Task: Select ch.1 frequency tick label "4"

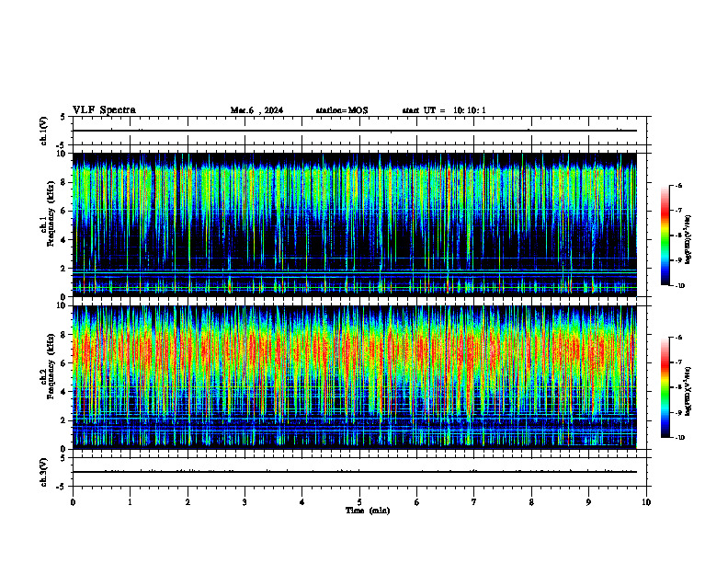Action: tap(63, 240)
